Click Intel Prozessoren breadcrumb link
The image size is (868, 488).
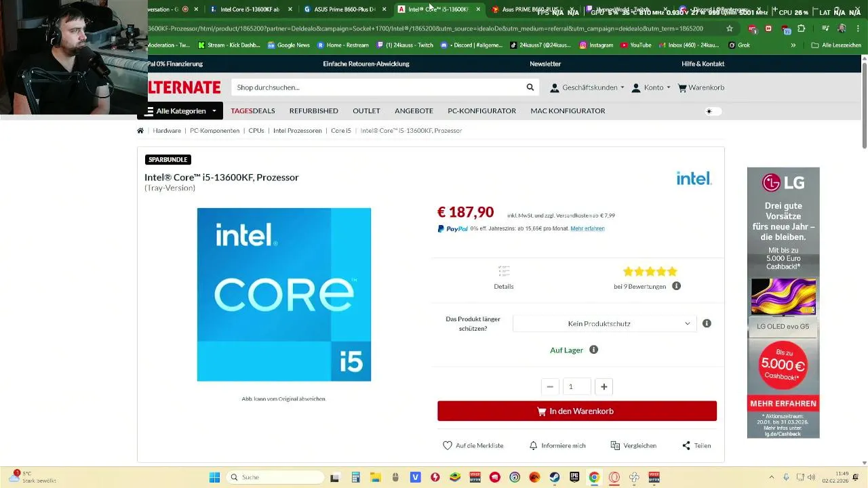pos(298,130)
